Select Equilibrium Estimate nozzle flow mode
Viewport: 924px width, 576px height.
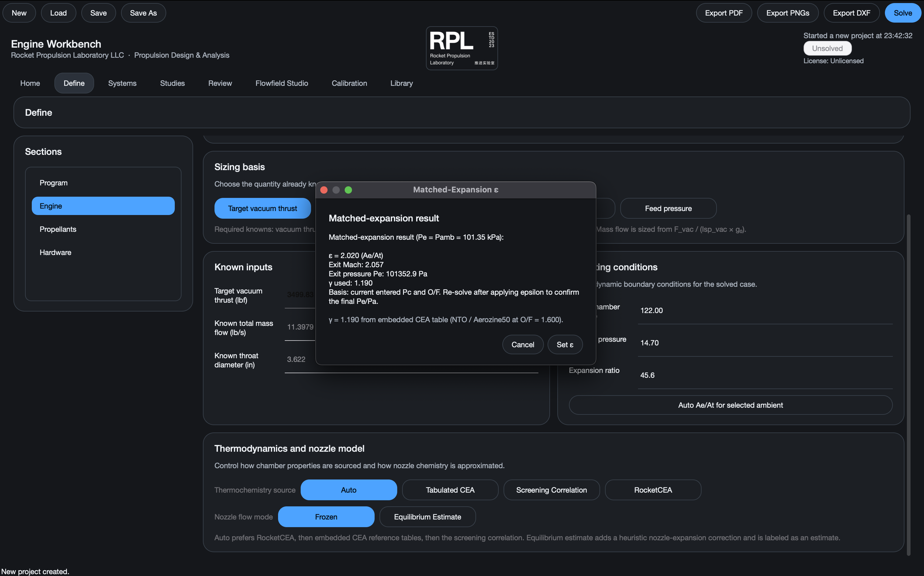point(427,516)
